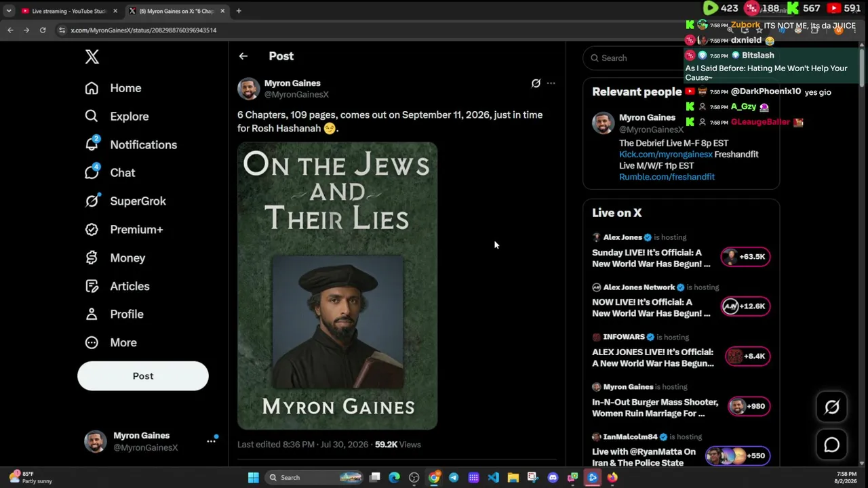Open the floating chat bubble button
The image size is (868, 488).
(831, 445)
